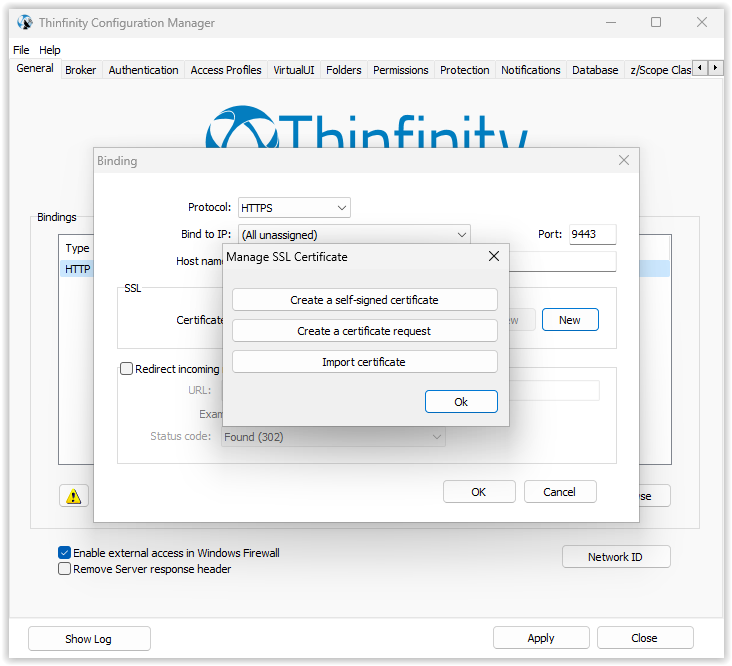This screenshot has height=666, width=732.
Task: Open the Access Profiles tab
Action: coord(226,70)
